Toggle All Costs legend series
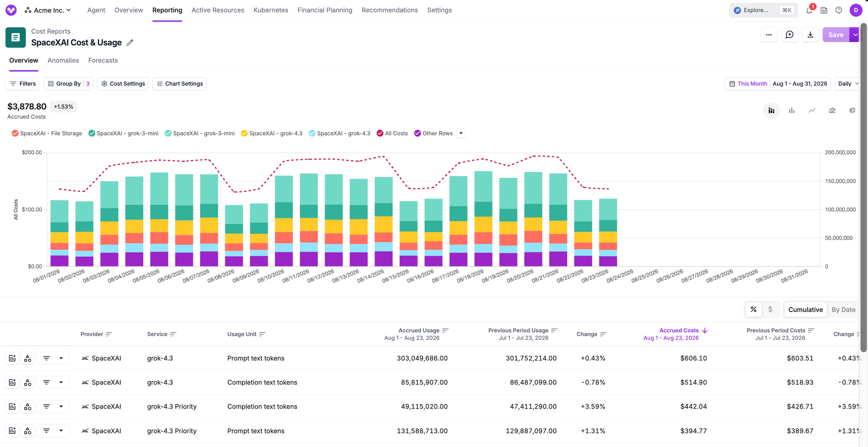 [392, 133]
